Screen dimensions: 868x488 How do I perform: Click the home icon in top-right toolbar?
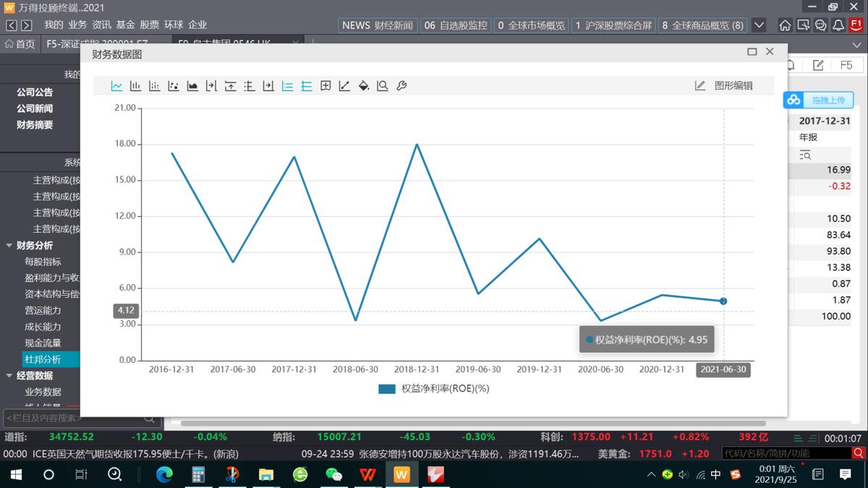[785, 25]
